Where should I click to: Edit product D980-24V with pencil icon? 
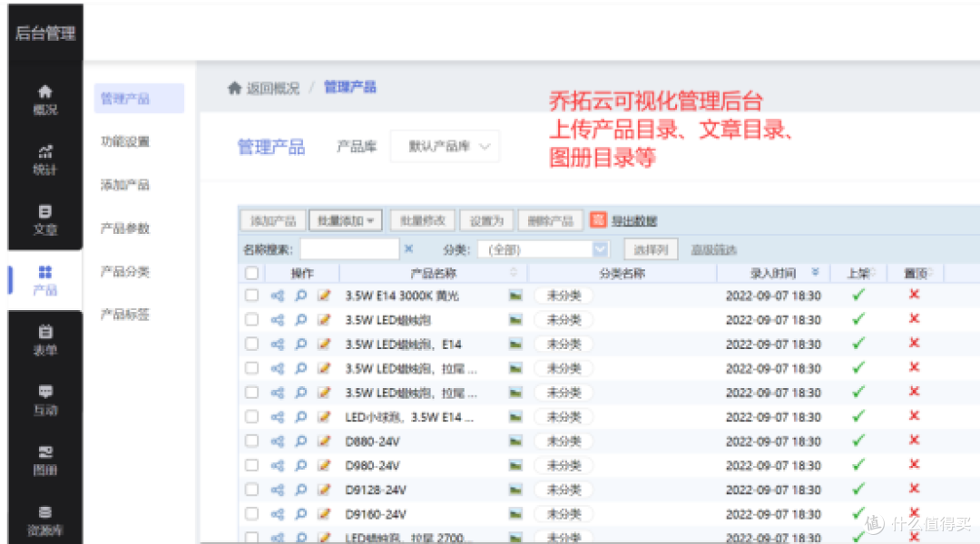click(x=324, y=465)
